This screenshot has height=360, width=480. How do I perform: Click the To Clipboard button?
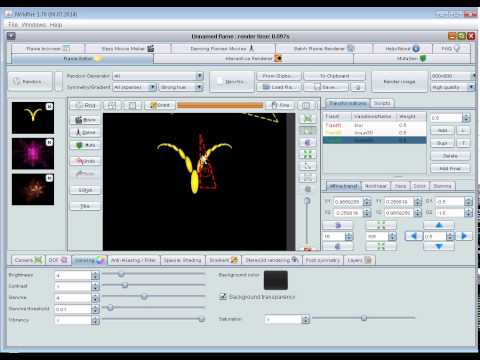pyautogui.click(x=334, y=76)
